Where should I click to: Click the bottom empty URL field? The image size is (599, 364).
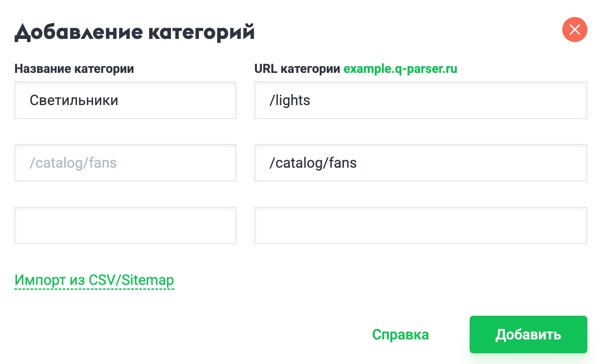pyautogui.click(x=420, y=225)
